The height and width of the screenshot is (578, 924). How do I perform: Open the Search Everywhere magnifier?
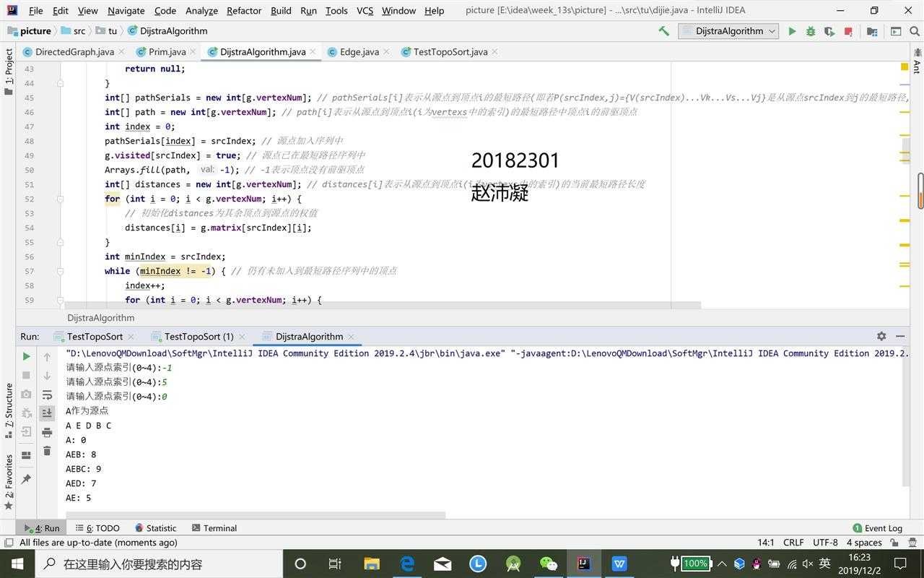coord(915,31)
